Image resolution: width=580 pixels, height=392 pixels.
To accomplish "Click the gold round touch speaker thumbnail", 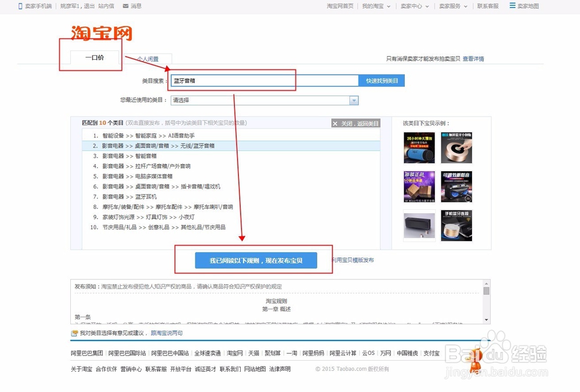I will pyautogui.click(x=456, y=147).
